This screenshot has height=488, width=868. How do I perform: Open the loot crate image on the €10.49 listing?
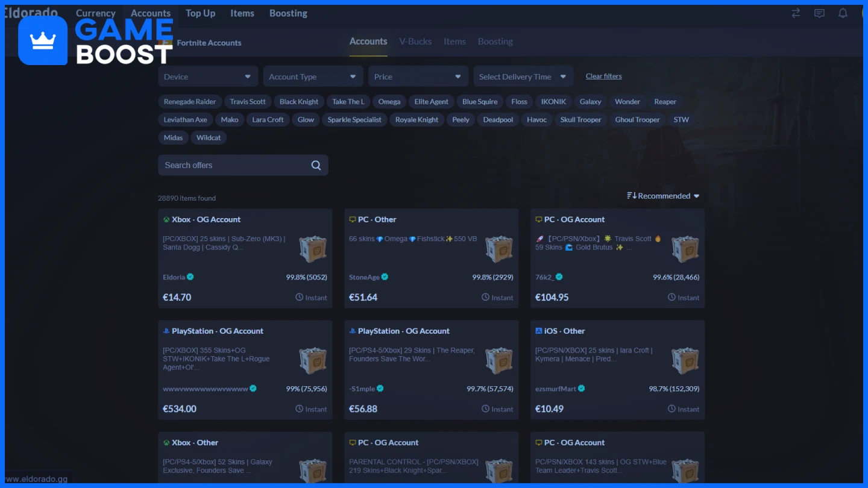coord(685,360)
